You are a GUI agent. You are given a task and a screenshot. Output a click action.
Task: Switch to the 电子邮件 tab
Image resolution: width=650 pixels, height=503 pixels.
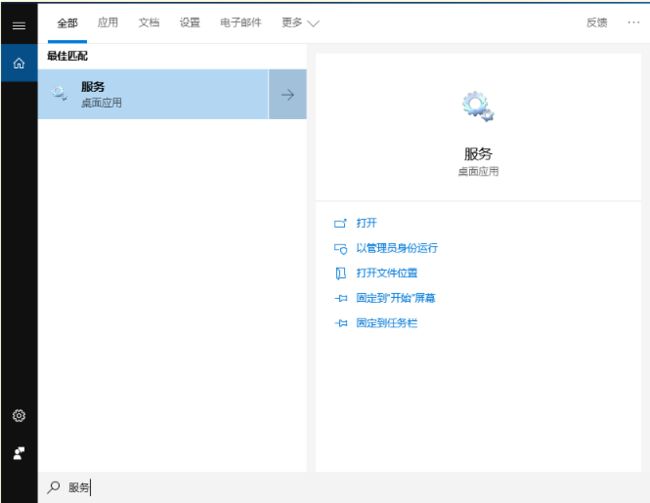[x=240, y=22]
